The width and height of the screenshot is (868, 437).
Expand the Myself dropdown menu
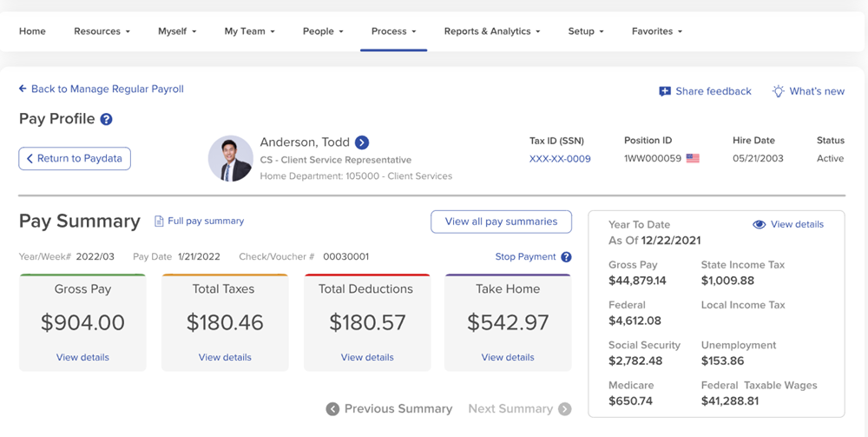click(177, 31)
